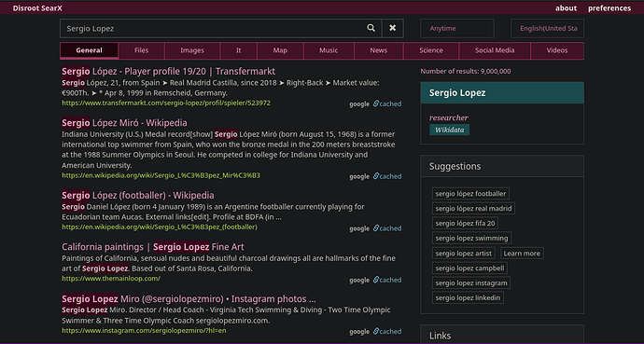This screenshot has height=344, width=644.
Task: Switch to the Science tab
Action: click(431, 50)
